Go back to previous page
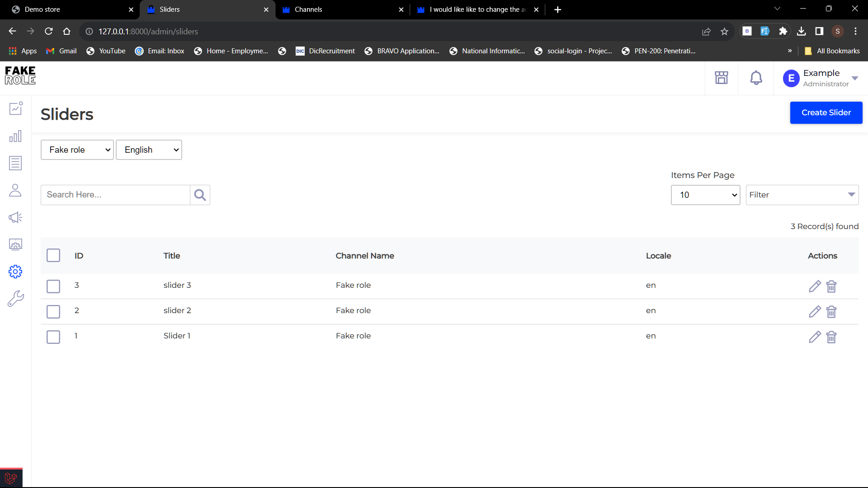Image resolution: width=868 pixels, height=488 pixels. tap(12, 31)
